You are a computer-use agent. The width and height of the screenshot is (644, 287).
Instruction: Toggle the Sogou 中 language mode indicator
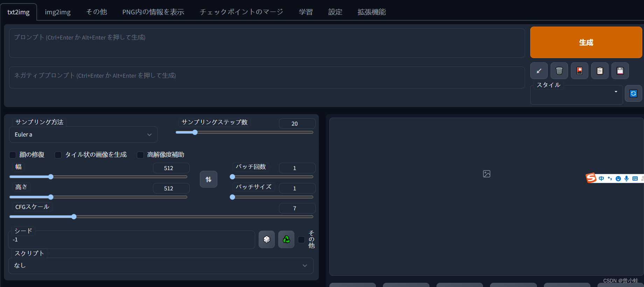point(601,178)
